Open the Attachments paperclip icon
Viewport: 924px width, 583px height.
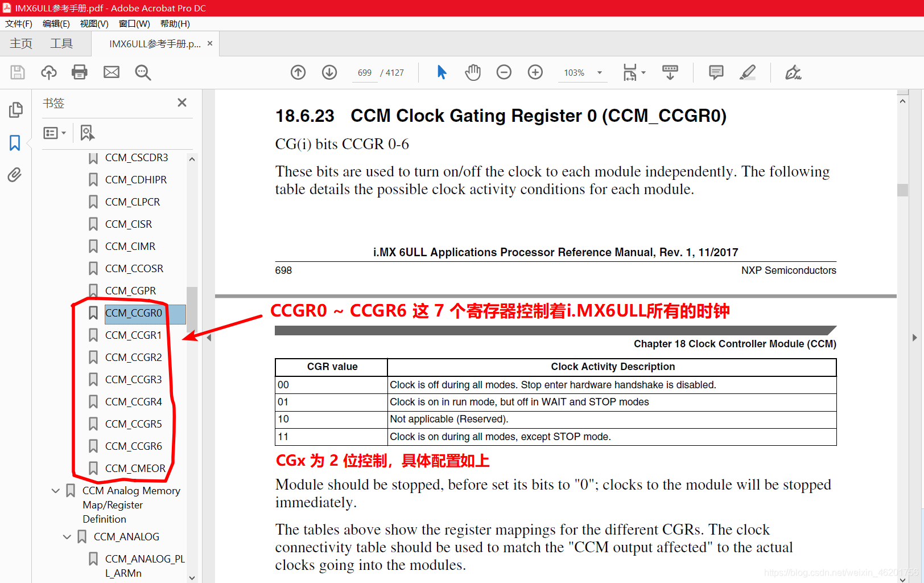pos(15,175)
